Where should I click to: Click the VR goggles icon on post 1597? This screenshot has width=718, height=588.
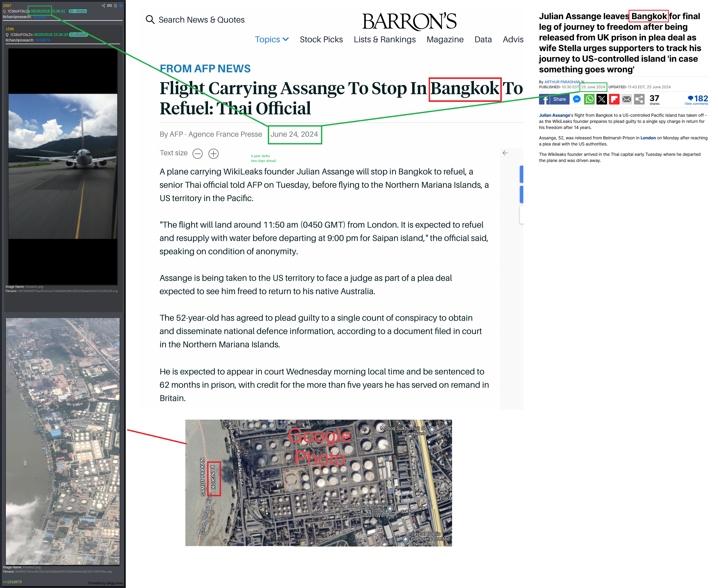point(109,5)
